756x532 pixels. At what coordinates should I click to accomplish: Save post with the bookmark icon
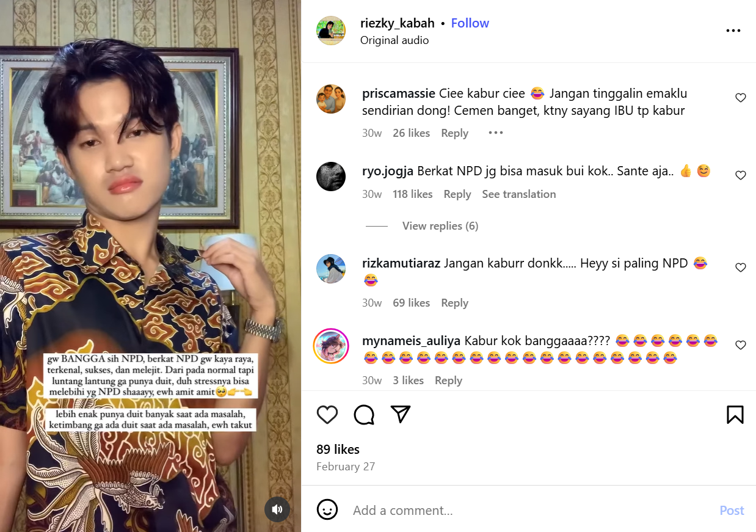click(x=735, y=415)
